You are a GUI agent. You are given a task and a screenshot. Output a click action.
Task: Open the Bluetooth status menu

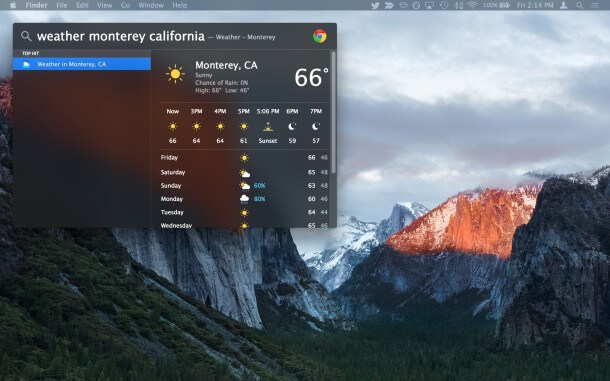click(459, 5)
